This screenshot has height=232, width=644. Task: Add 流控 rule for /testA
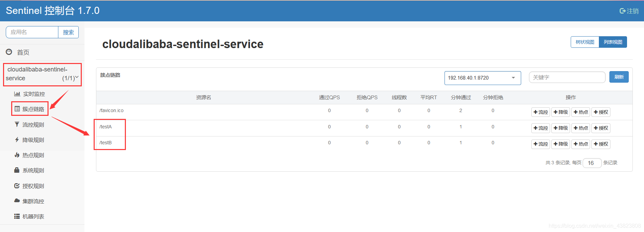(541, 128)
